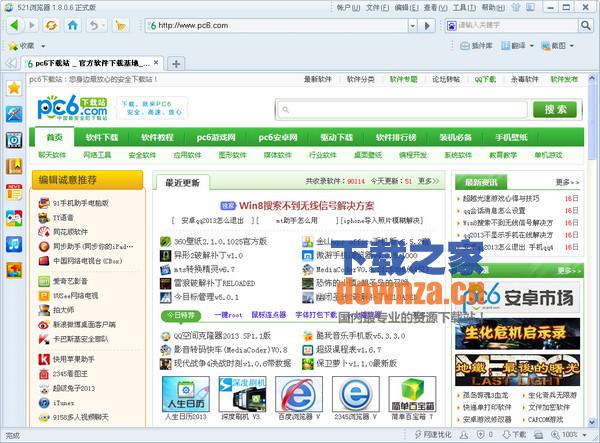Open the 帐户(U) menu
This screenshot has height=443, width=600.
348,7
